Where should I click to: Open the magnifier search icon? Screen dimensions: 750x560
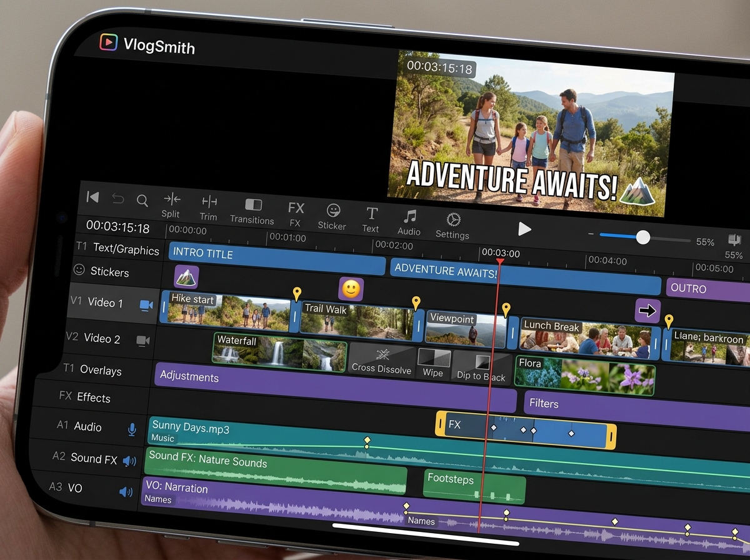[x=142, y=201]
